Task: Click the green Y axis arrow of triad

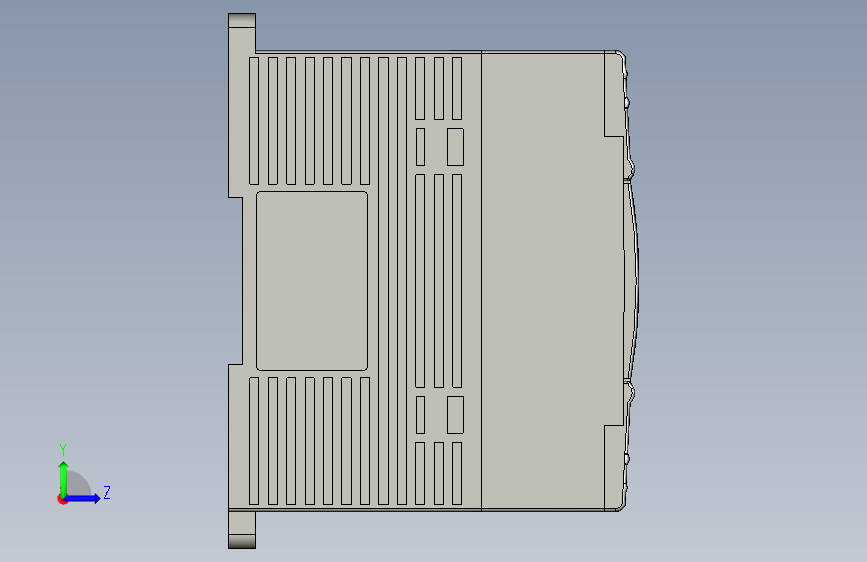Action: 64,478
